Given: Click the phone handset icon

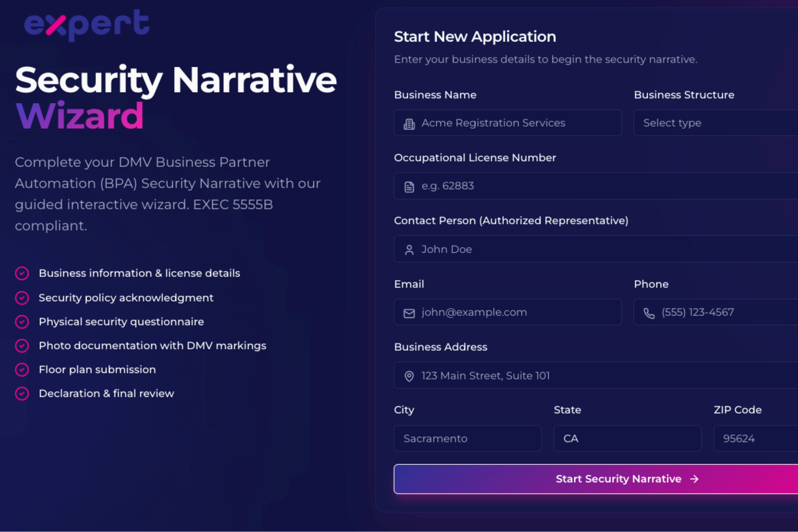Looking at the screenshot, I should [649, 313].
